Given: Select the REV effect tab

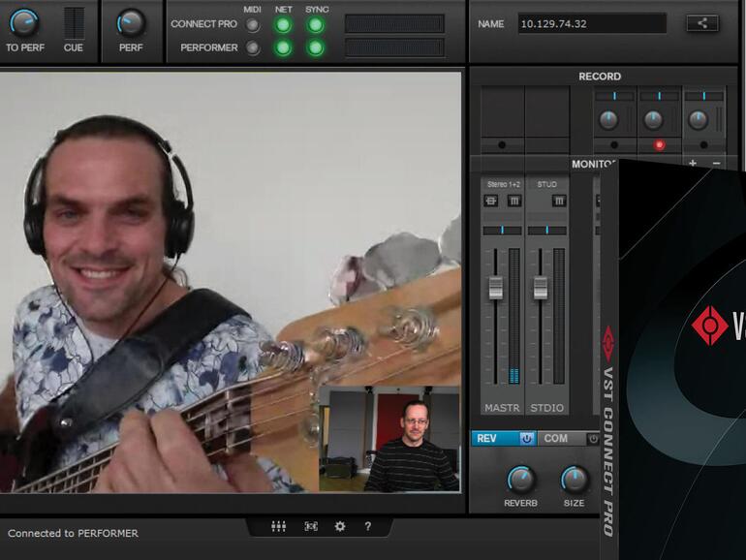Looking at the screenshot, I should 492,439.
